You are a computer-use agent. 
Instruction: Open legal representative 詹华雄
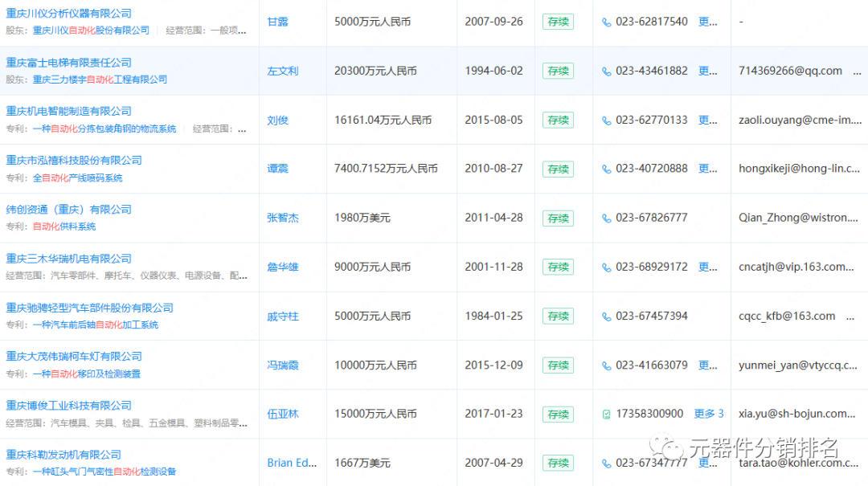[x=283, y=267]
